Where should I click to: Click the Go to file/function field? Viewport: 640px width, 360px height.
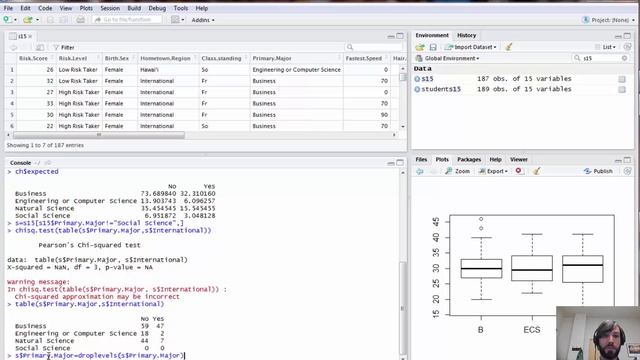point(127,20)
